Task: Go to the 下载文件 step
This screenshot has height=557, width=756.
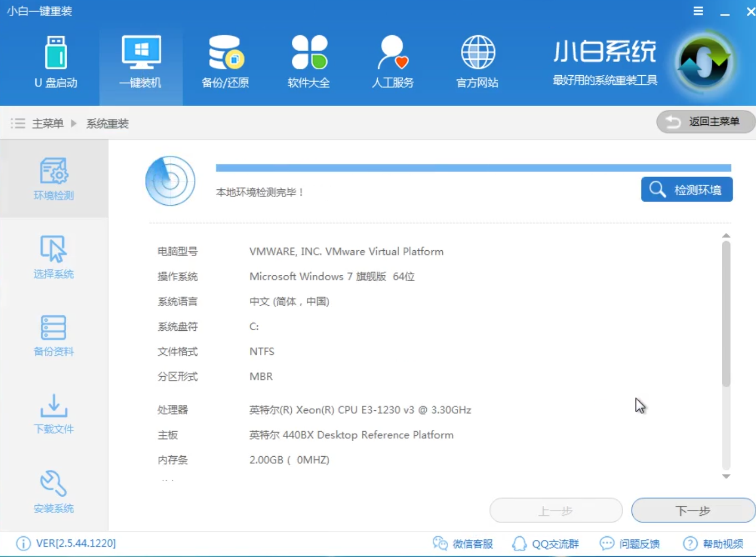Action: [x=53, y=414]
